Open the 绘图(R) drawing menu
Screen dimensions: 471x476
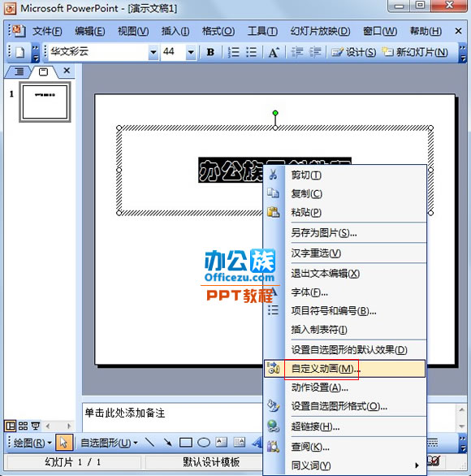[32, 443]
